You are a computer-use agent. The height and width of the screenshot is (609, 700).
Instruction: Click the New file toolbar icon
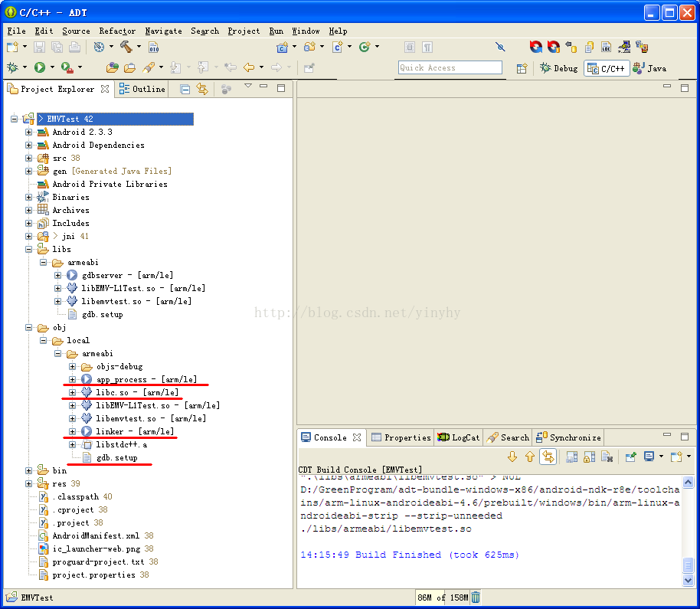click(x=12, y=47)
